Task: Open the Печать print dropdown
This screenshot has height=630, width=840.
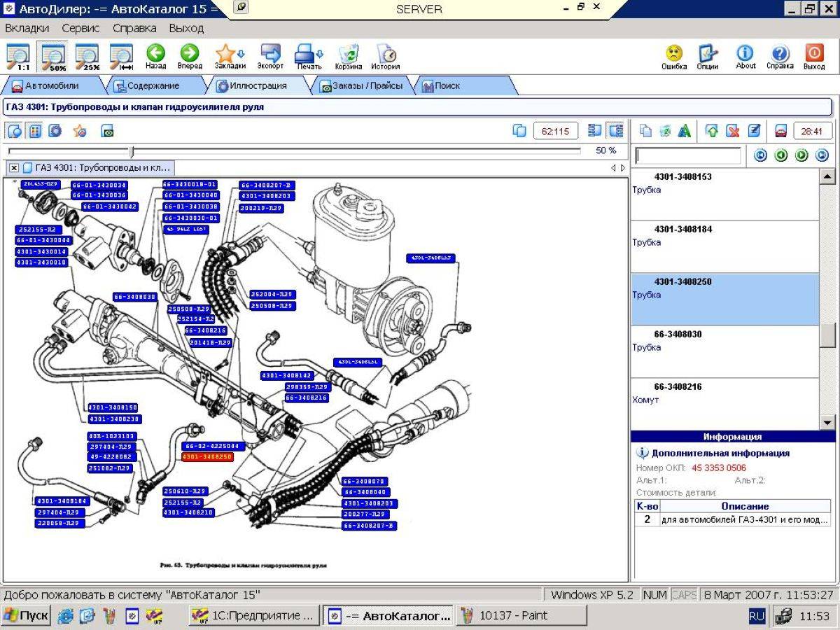Action: coord(309,55)
